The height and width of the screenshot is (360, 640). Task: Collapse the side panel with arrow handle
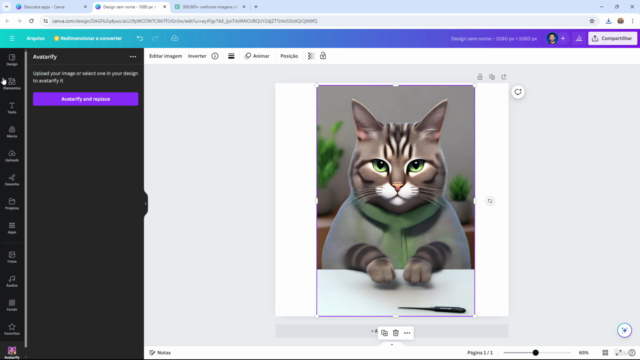(x=145, y=203)
